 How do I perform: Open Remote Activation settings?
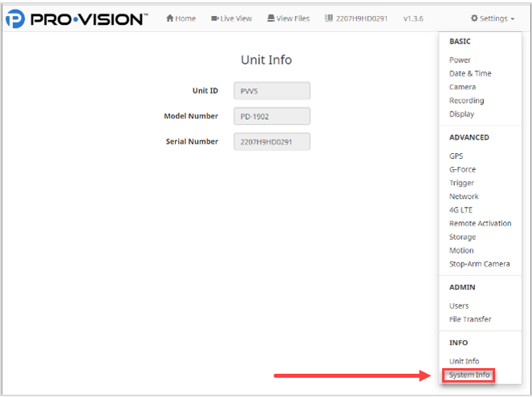click(480, 224)
